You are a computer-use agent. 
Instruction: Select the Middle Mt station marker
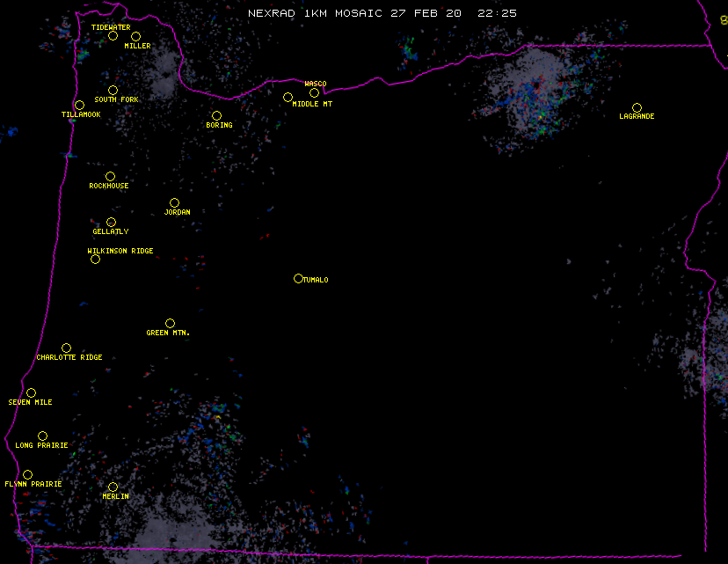288,97
